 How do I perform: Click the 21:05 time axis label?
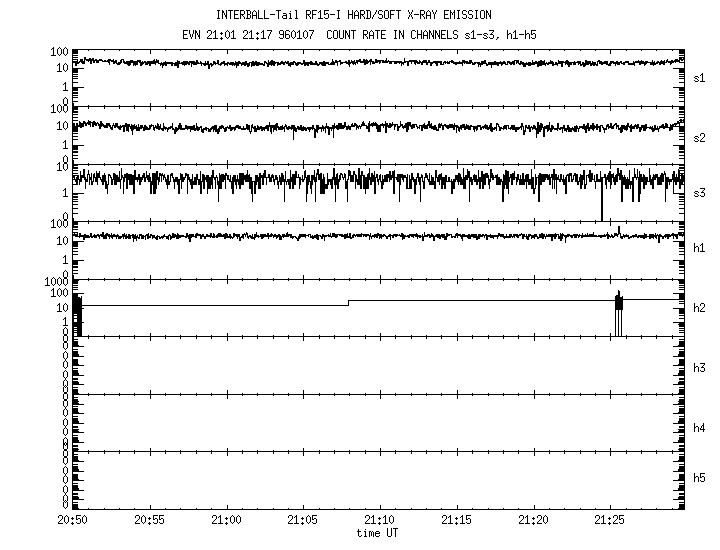coord(304,521)
